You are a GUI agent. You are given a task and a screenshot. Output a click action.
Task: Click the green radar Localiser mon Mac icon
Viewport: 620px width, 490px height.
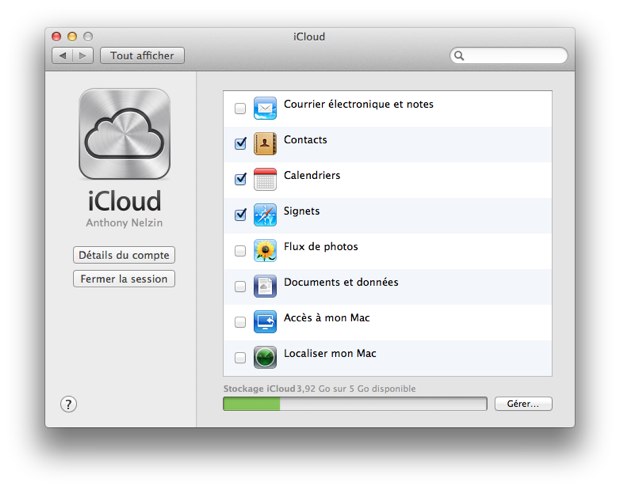click(265, 357)
